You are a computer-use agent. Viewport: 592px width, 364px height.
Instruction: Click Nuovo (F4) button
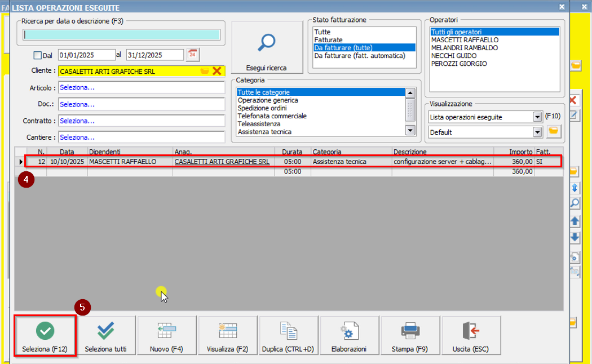[x=166, y=336]
